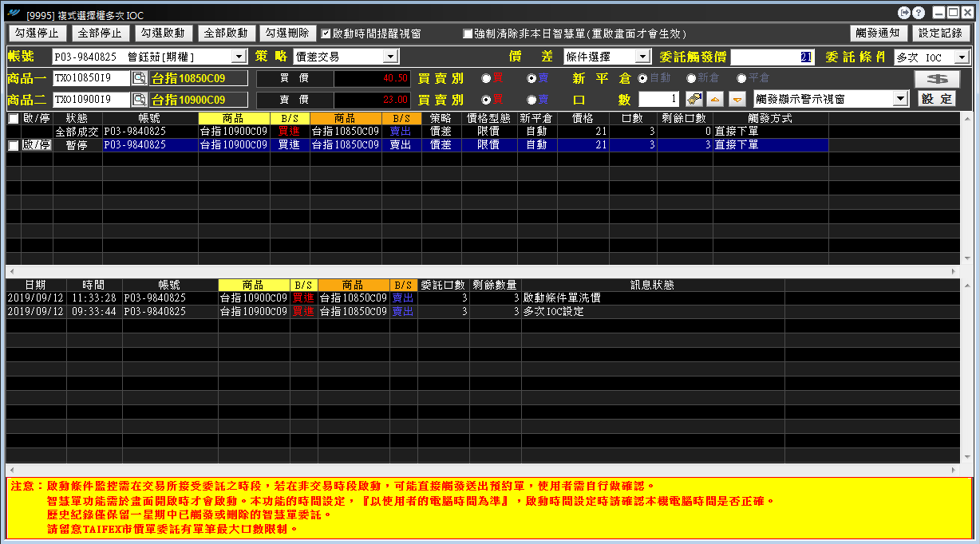Check the select-all box in 啟/停 header
The height and width of the screenshot is (544, 980).
pyautogui.click(x=13, y=118)
